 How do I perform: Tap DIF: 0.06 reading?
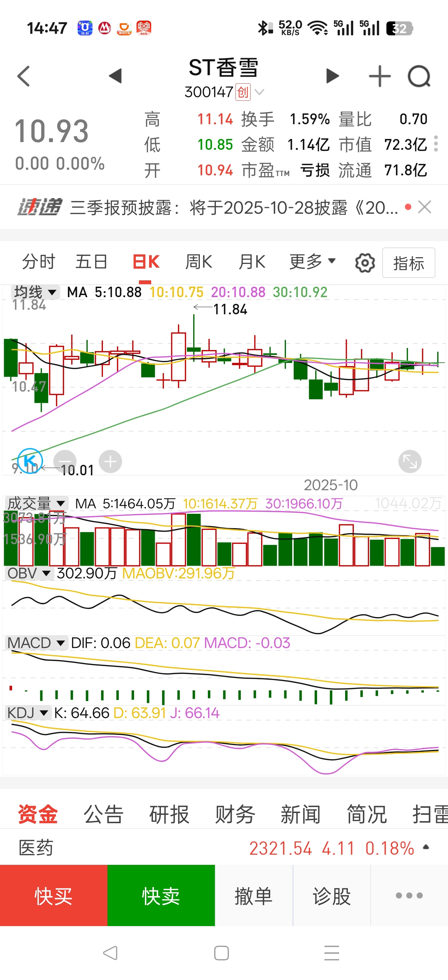coord(101,643)
